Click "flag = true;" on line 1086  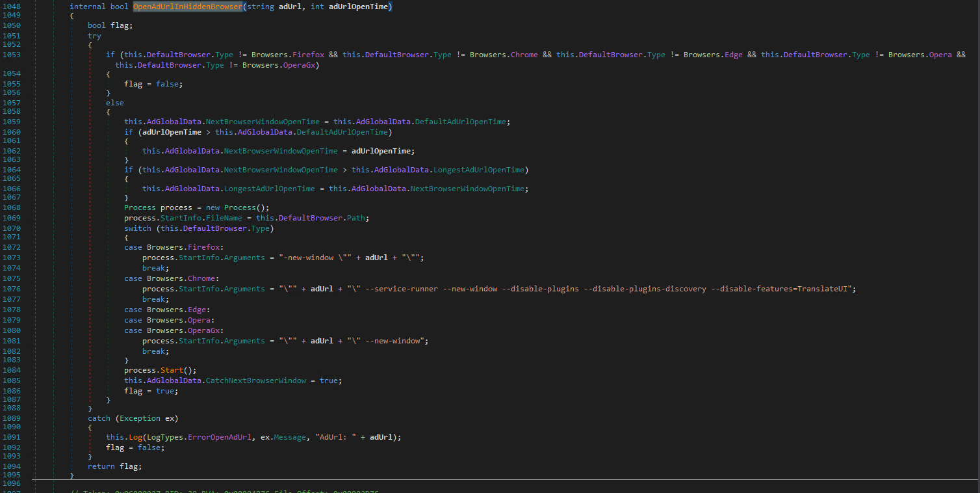(151, 391)
